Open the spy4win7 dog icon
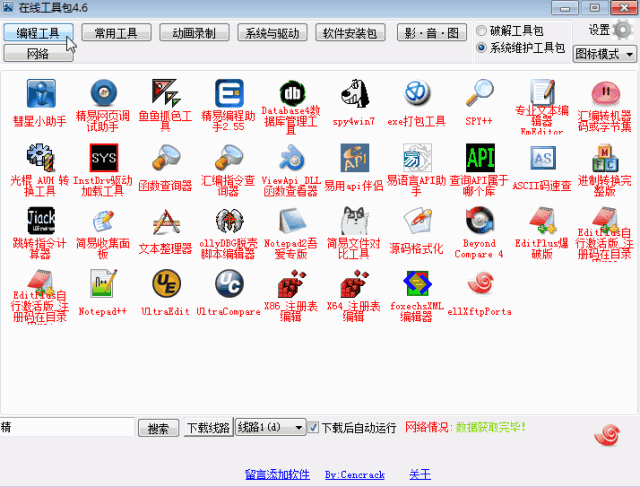The height and width of the screenshot is (487, 640). coord(355,93)
